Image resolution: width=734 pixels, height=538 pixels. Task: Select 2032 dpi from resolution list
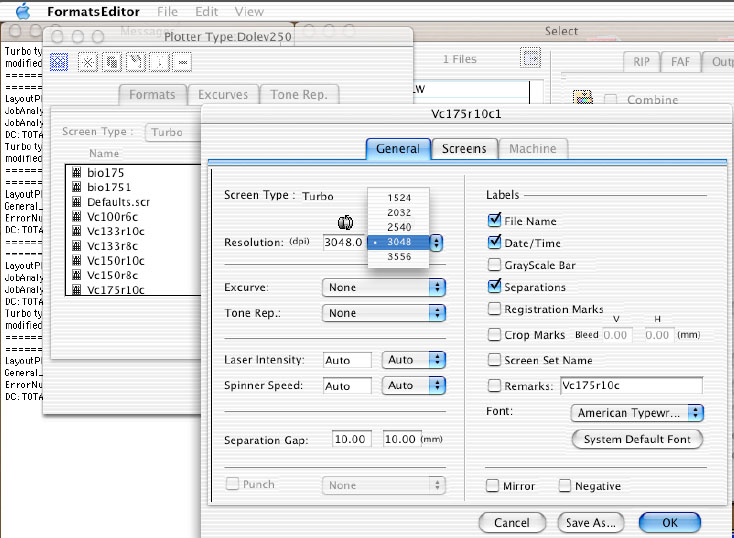tap(399, 213)
